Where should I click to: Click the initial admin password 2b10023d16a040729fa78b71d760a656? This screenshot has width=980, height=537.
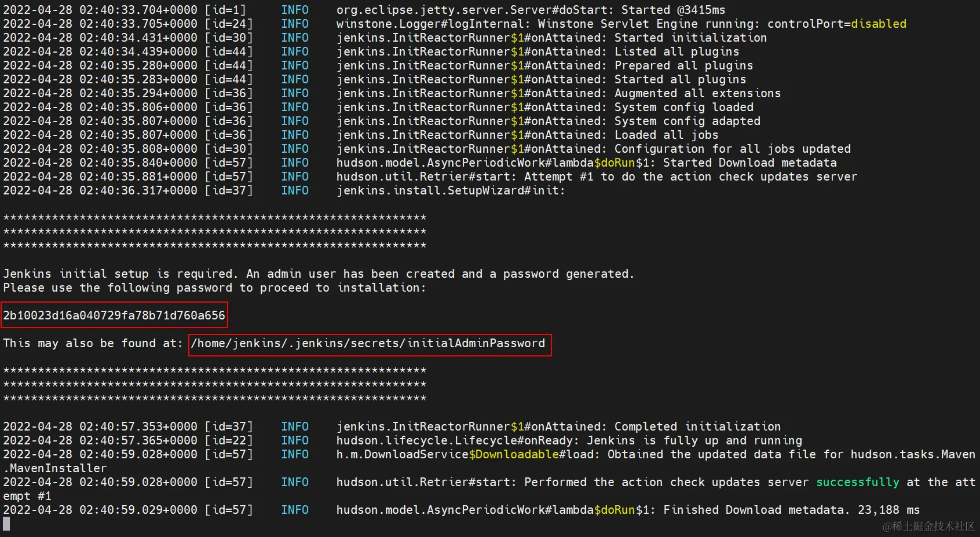[x=114, y=315]
